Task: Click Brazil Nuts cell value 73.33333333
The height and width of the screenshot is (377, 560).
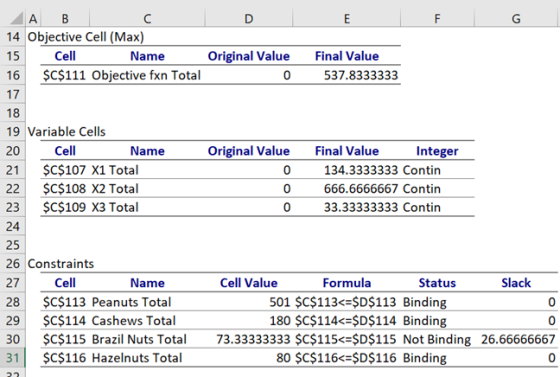Action: tap(253, 339)
